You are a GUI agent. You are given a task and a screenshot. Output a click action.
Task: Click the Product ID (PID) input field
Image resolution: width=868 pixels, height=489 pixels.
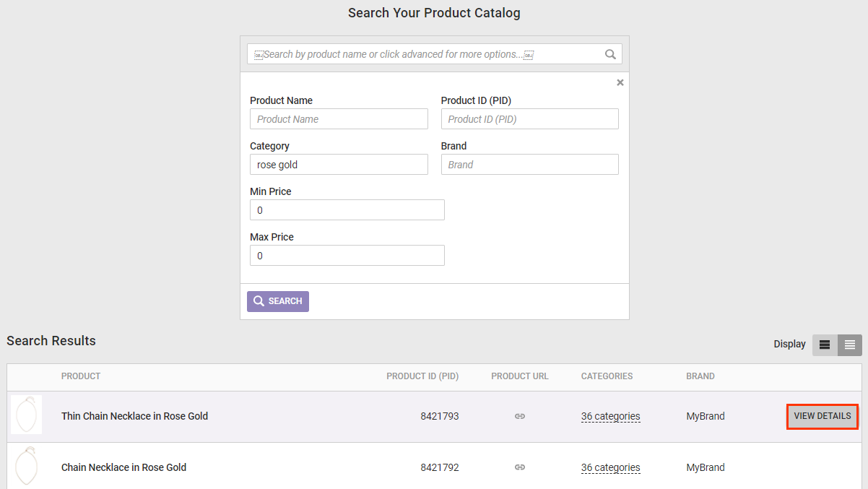529,119
